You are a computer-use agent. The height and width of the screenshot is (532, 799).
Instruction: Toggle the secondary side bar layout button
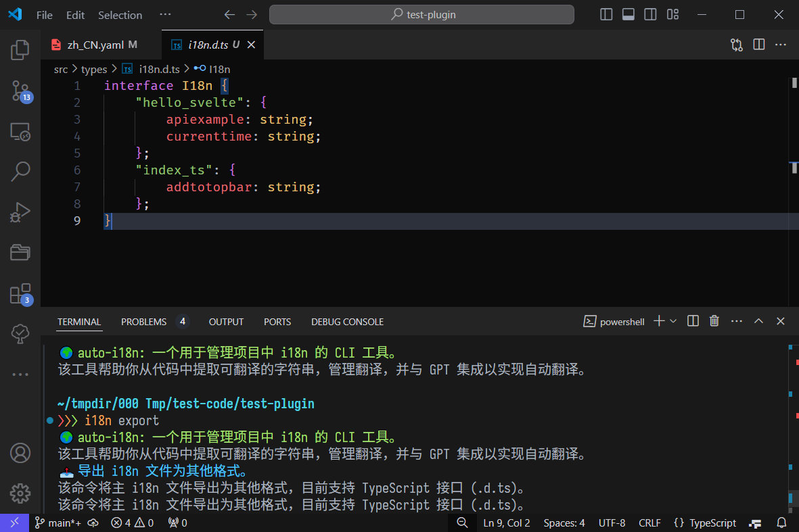650,14
